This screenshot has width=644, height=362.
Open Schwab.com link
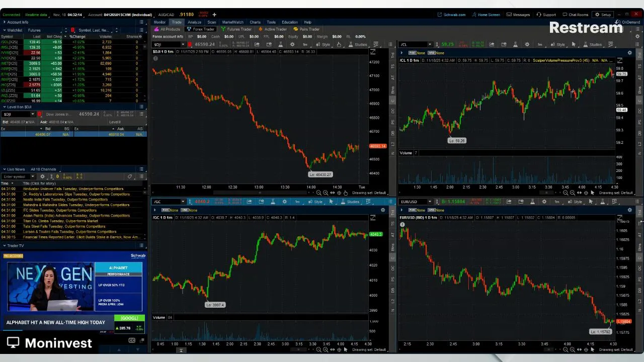[x=452, y=15]
